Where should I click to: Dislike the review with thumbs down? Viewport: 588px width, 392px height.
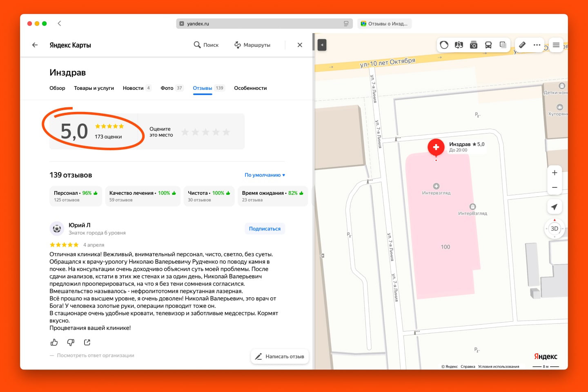coord(71,342)
